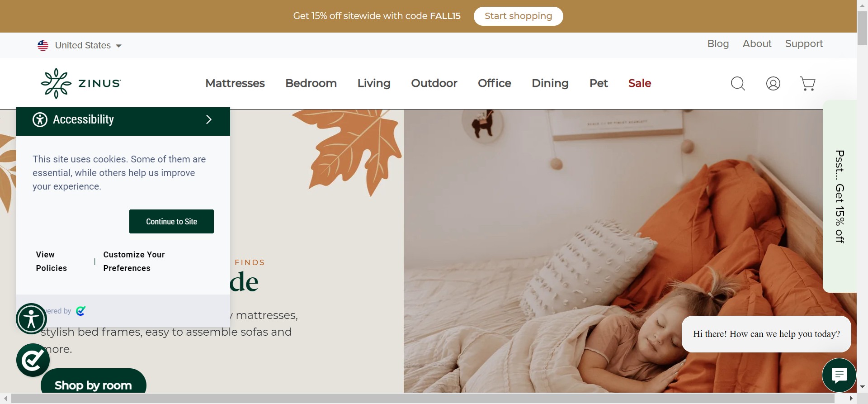Screen dimensions: 868x404
Task: Open the live chat bubble icon
Action: point(839,375)
